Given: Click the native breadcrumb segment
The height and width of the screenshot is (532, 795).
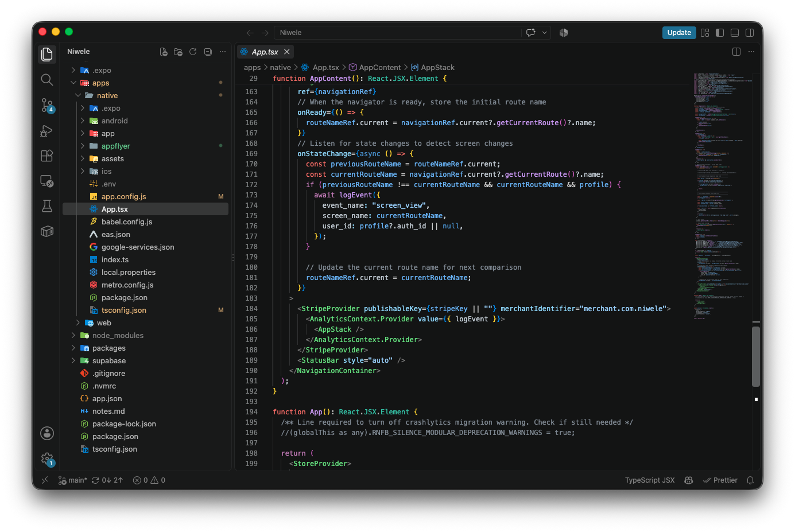Looking at the screenshot, I should click(x=281, y=68).
